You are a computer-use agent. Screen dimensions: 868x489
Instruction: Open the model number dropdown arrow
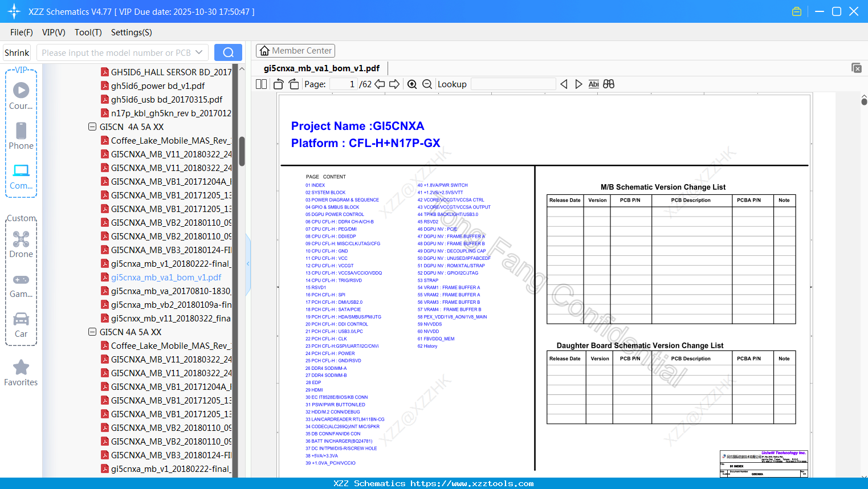[199, 52]
